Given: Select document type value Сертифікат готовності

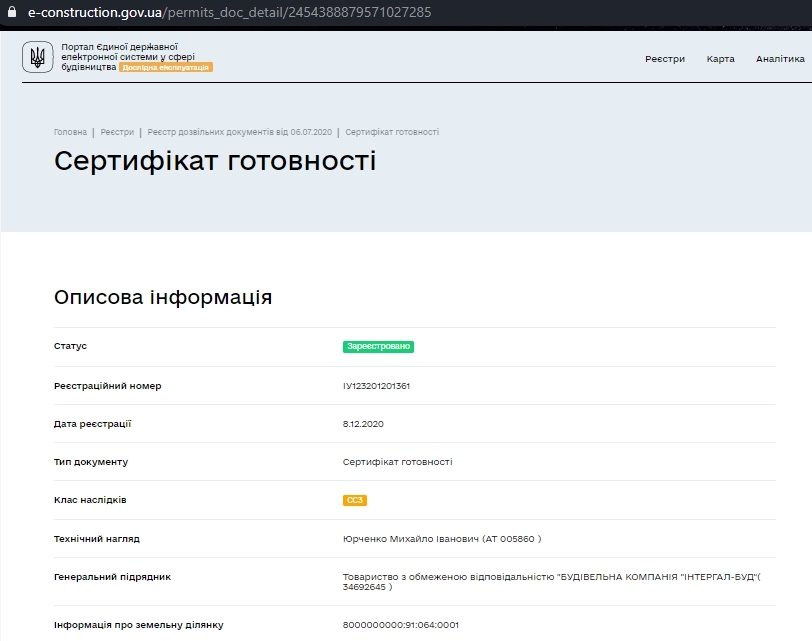Looking at the screenshot, I should 398,462.
